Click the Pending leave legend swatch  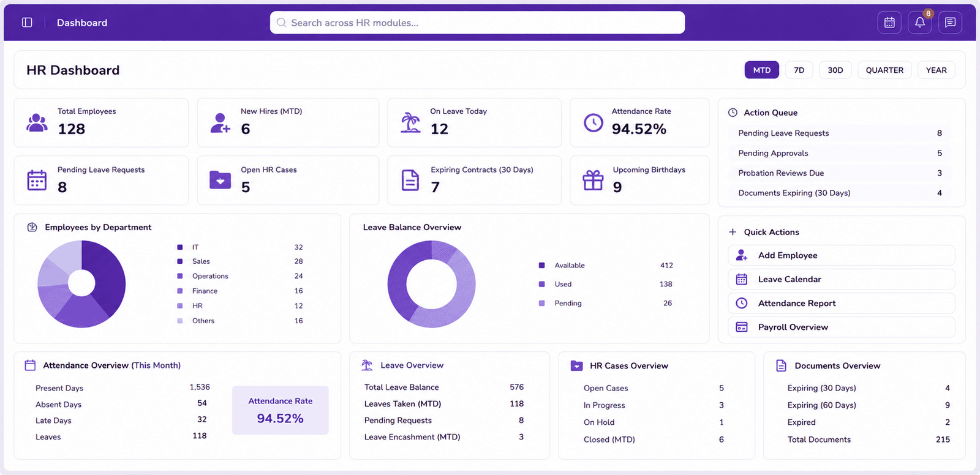541,303
